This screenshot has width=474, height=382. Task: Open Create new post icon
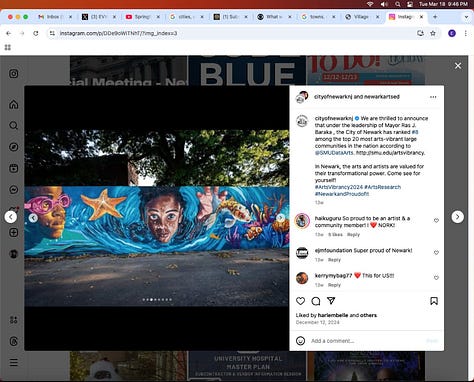[x=14, y=232]
